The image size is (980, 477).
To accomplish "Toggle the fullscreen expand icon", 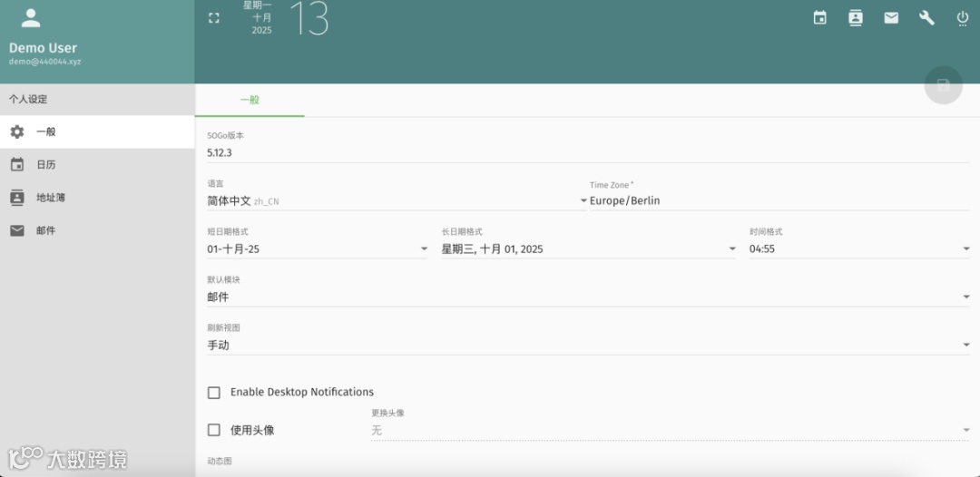I will (x=214, y=18).
